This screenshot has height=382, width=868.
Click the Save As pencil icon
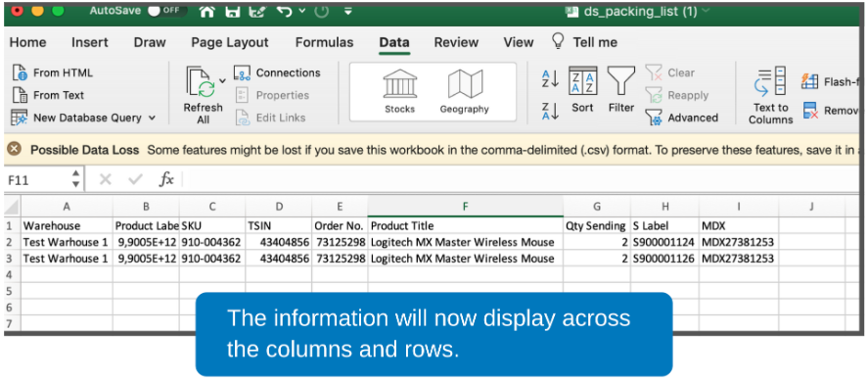point(258,11)
